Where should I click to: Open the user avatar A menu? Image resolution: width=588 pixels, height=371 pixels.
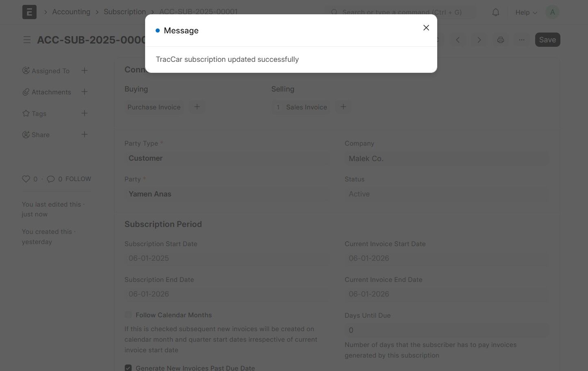coord(552,12)
